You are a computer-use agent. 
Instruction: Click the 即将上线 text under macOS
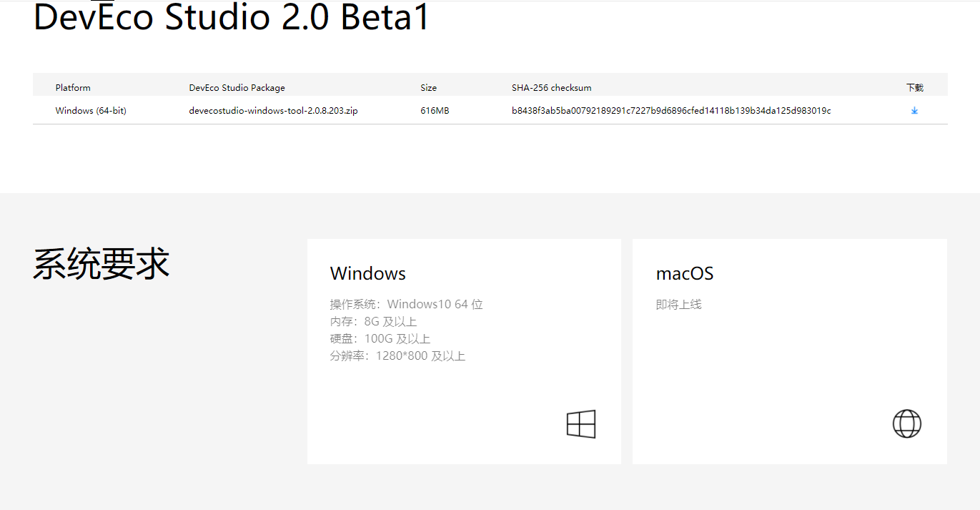point(678,305)
